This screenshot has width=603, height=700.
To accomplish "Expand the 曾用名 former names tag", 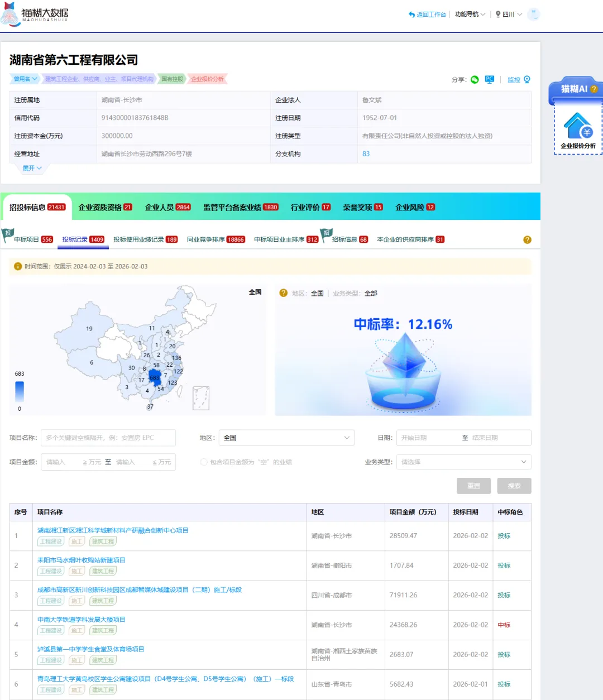I will tap(25, 79).
